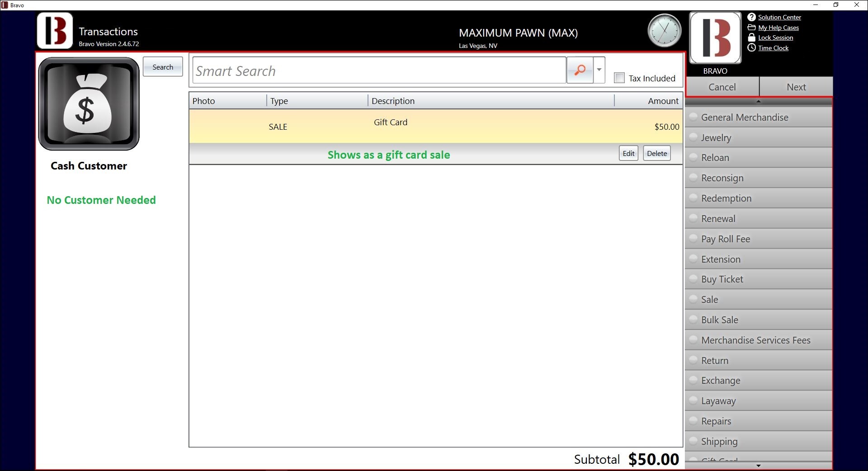Select the Reloan transaction type

click(759, 158)
